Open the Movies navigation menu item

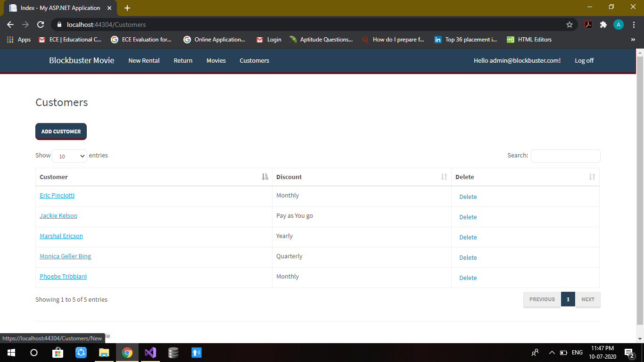216,60
